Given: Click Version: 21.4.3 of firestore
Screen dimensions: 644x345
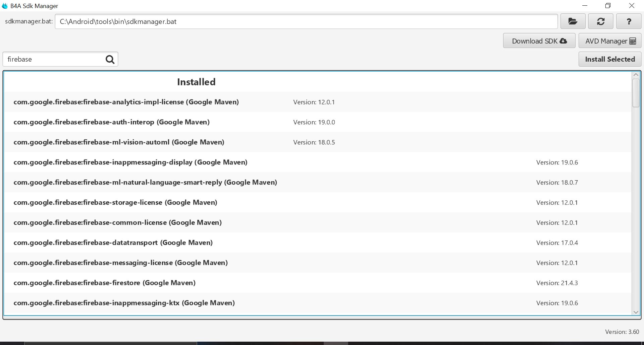Looking at the screenshot, I should point(557,283).
